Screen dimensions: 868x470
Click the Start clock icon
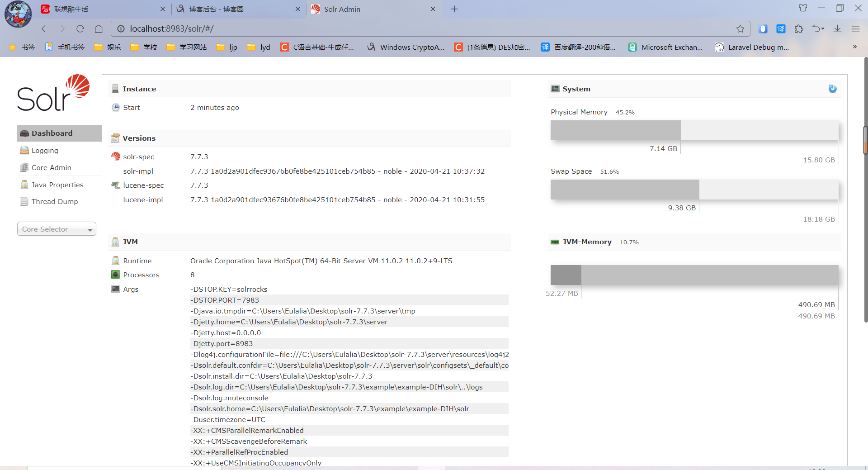click(x=116, y=107)
